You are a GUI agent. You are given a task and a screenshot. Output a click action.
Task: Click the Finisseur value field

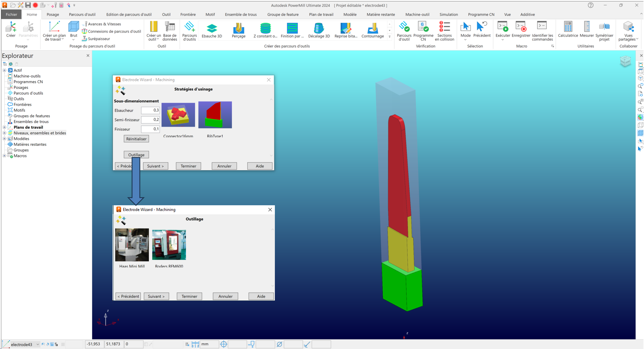(150, 129)
